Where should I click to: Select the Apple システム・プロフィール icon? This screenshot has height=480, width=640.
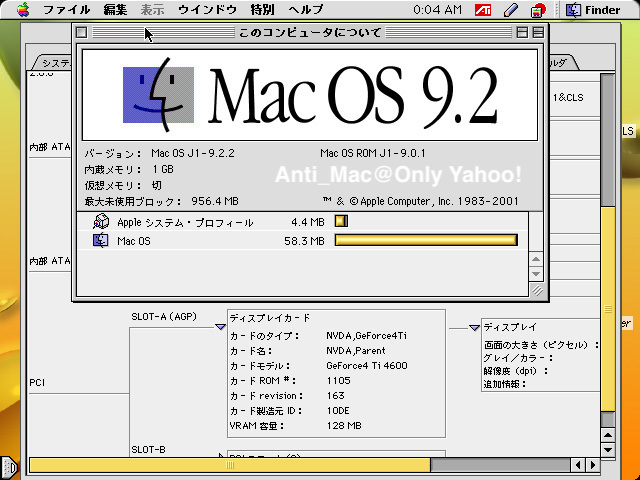pos(100,222)
